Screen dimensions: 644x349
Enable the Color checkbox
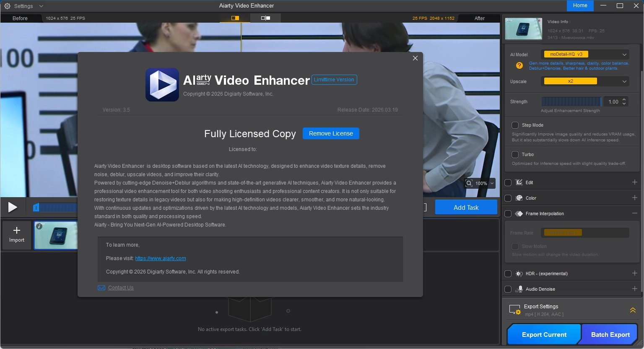pos(508,198)
